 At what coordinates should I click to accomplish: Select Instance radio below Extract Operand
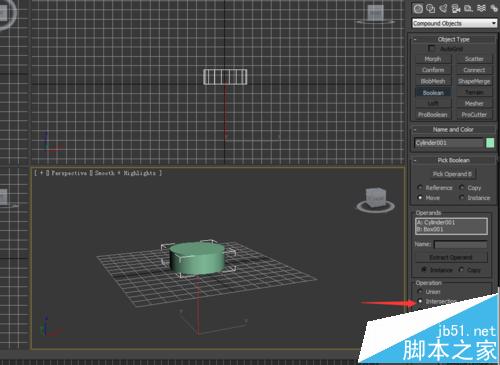tap(424, 269)
